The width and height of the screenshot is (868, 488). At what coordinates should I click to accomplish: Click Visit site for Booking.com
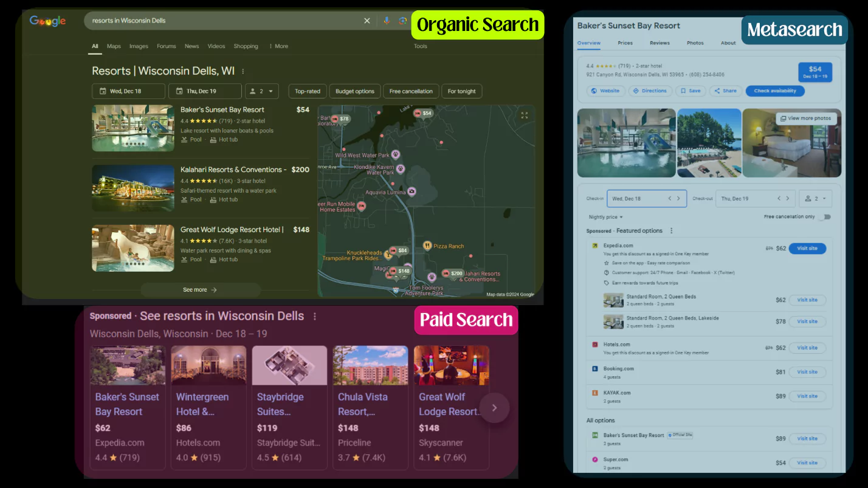tap(807, 372)
